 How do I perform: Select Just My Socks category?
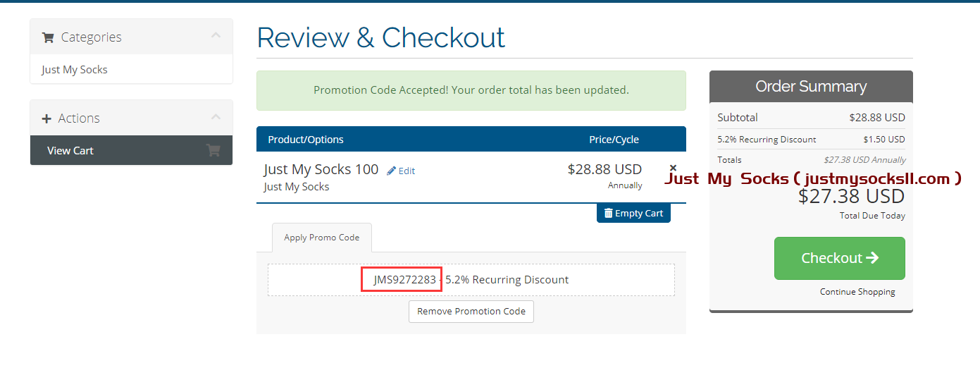coord(75,70)
